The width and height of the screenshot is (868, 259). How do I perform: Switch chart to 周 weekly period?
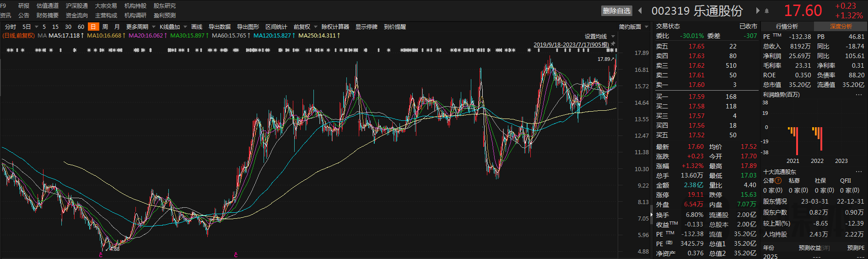[x=105, y=27]
